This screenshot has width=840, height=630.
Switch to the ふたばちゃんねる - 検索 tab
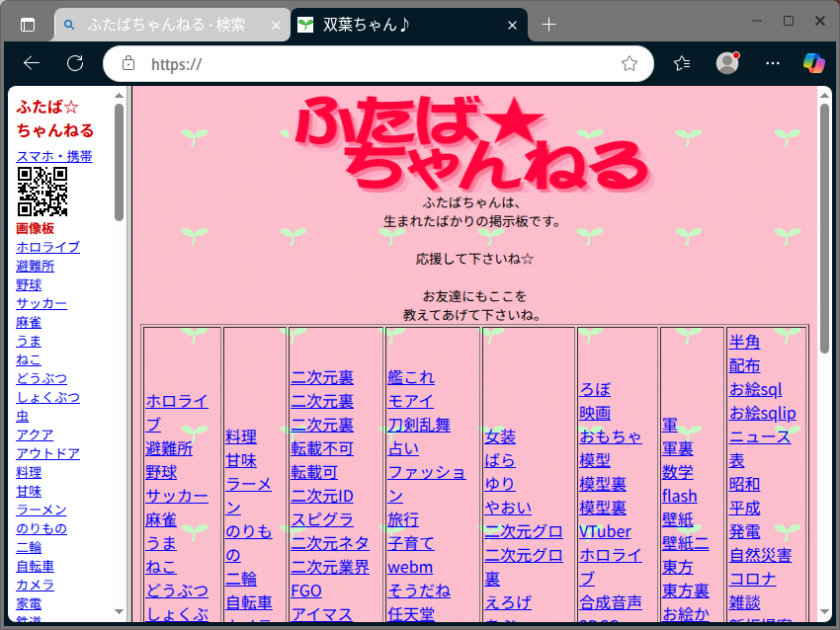click(x=166, y=25)
